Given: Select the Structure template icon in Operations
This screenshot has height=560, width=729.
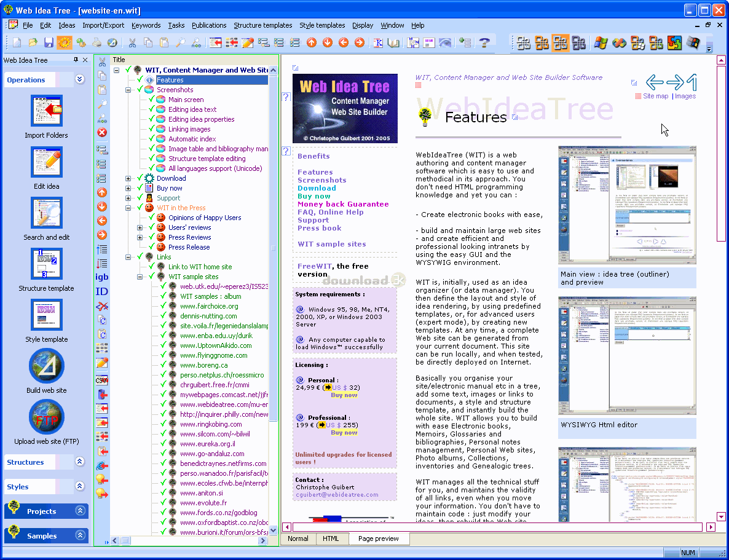Looking at the screenshot, I should point(47,264).
